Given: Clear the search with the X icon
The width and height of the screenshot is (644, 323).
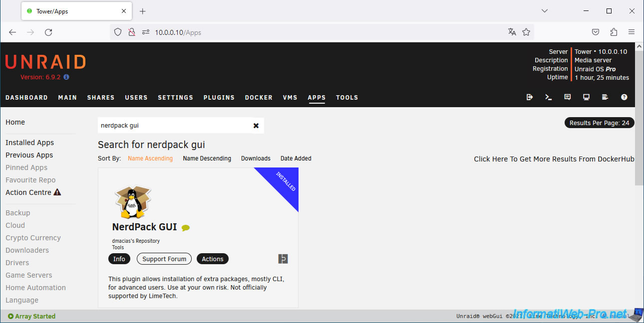Looking at the screenshot, I should click(x=256, y=126).
